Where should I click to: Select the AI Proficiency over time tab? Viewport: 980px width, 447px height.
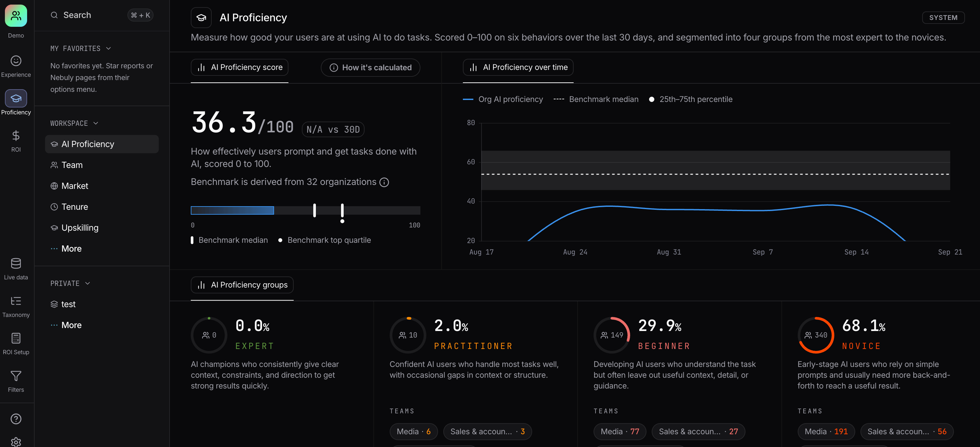click(518, 67)
